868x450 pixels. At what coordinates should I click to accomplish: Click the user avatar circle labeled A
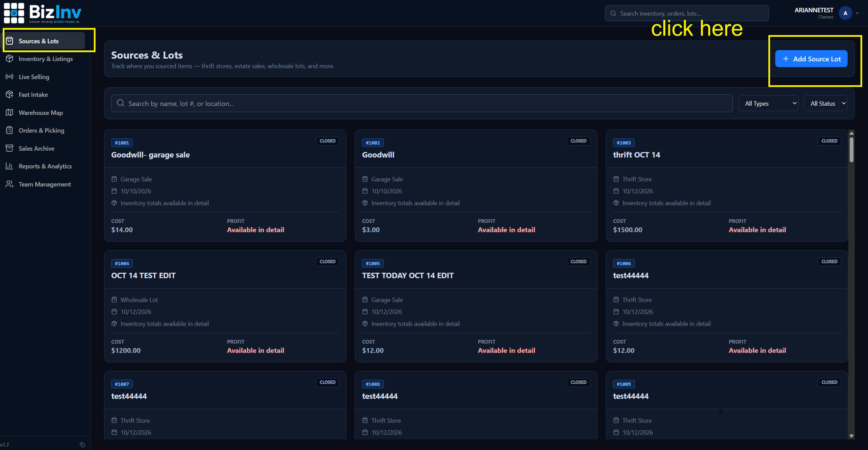[x=845, y=13]
